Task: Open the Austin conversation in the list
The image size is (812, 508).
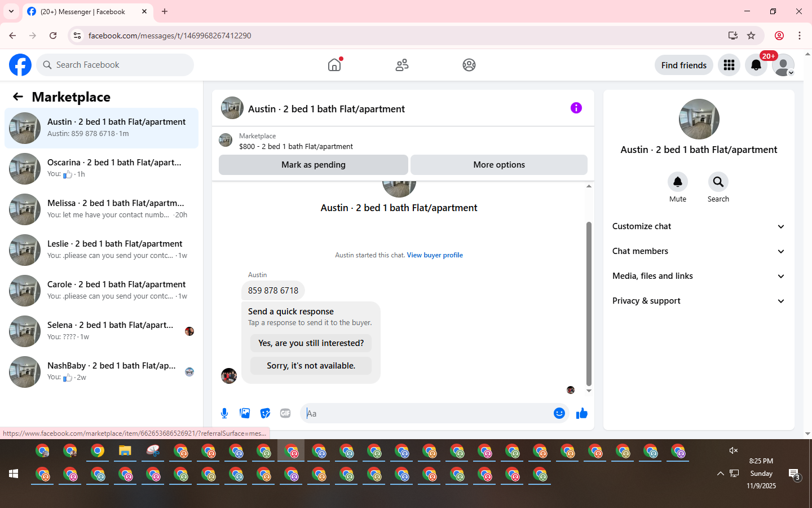Action: pos(101,128)
